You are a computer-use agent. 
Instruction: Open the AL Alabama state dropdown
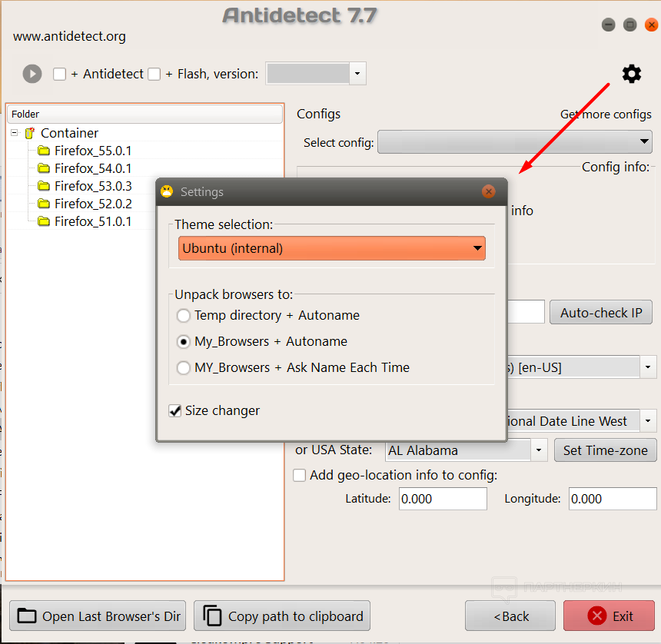539,450
